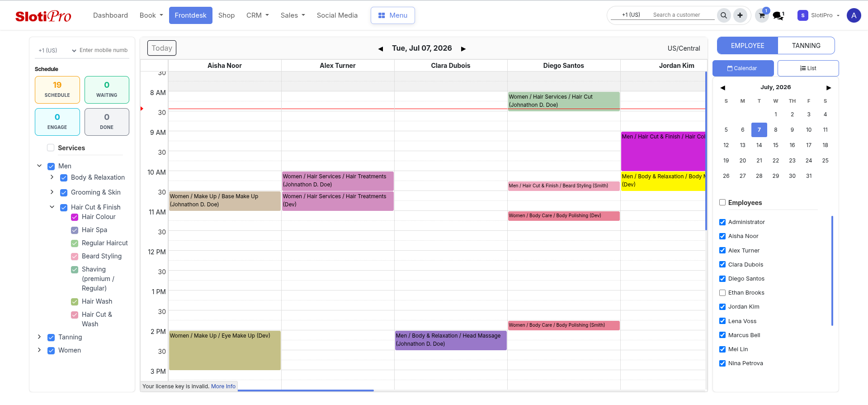The image size is (868, 405).
Task: Open the chat messages icon
Action: (778, 15)
